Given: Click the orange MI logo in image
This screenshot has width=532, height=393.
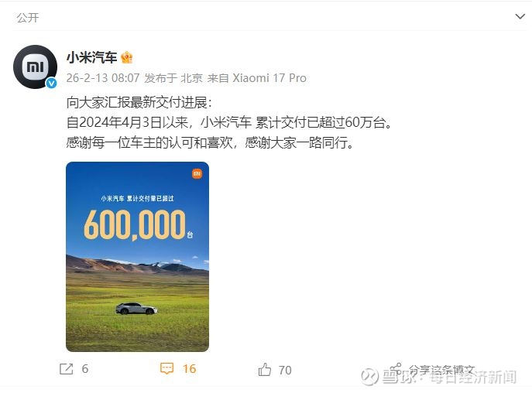Looking at the screenshot, I should pyautogui.click(x=197, y=173).
